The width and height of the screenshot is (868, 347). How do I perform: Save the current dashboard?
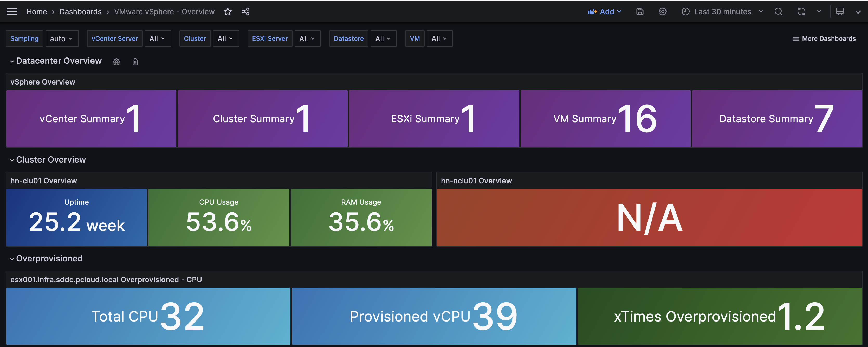639,11
